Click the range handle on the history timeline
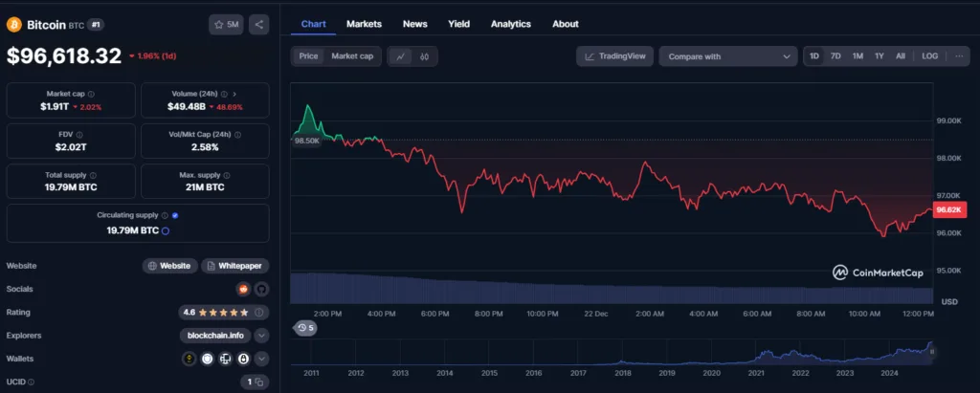980x393 pixels. [932, 352]
